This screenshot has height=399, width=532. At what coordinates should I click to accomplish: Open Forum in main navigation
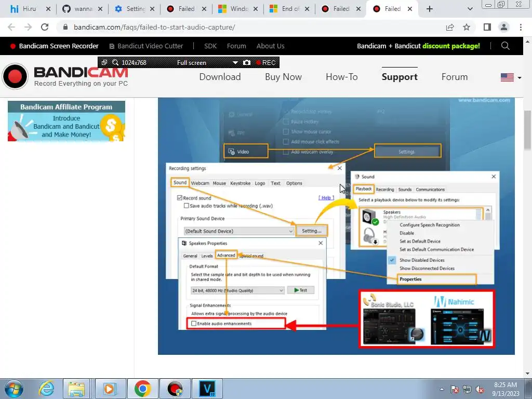click(455, 77)
